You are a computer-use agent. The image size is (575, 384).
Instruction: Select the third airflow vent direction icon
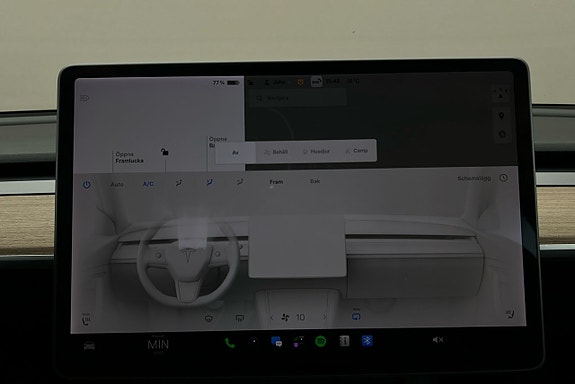[240, 182]
